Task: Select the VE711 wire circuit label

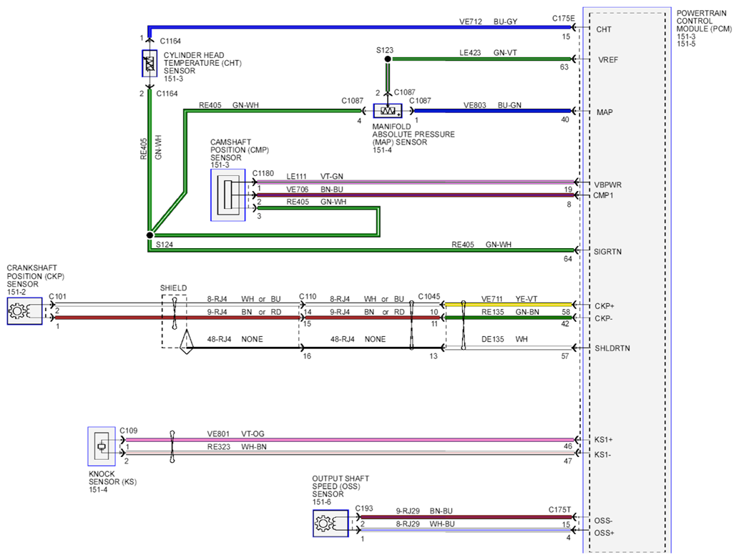Action: click(492, 299)
